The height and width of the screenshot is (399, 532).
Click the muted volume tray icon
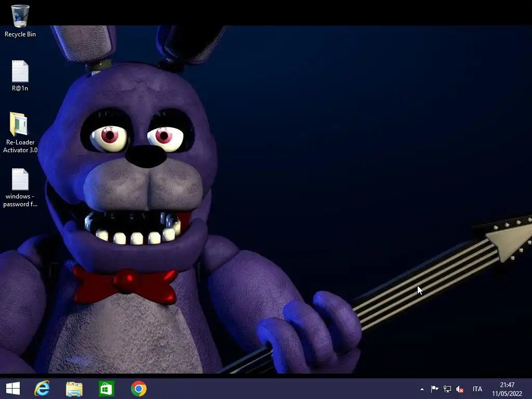coord(460,389)
